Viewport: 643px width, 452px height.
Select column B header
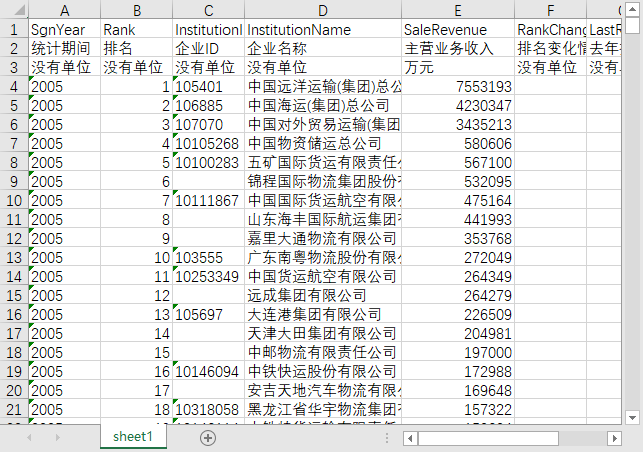(x=137, y=10)
